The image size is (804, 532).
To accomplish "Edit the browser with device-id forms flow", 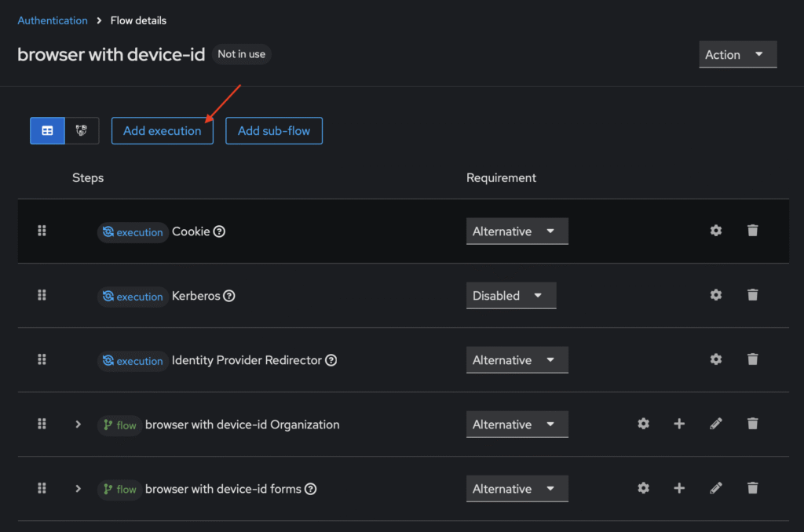I will (x=715, y=488).
